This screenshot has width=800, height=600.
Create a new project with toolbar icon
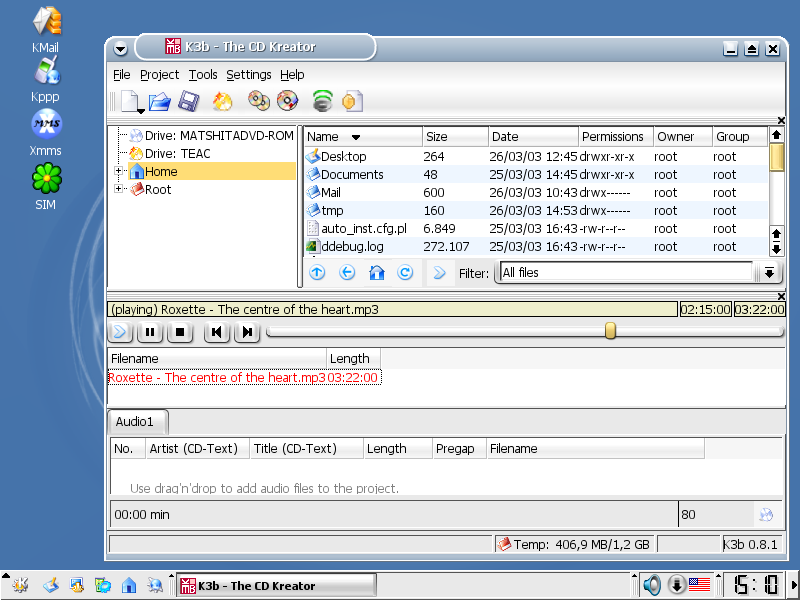(x=130, y=101)
